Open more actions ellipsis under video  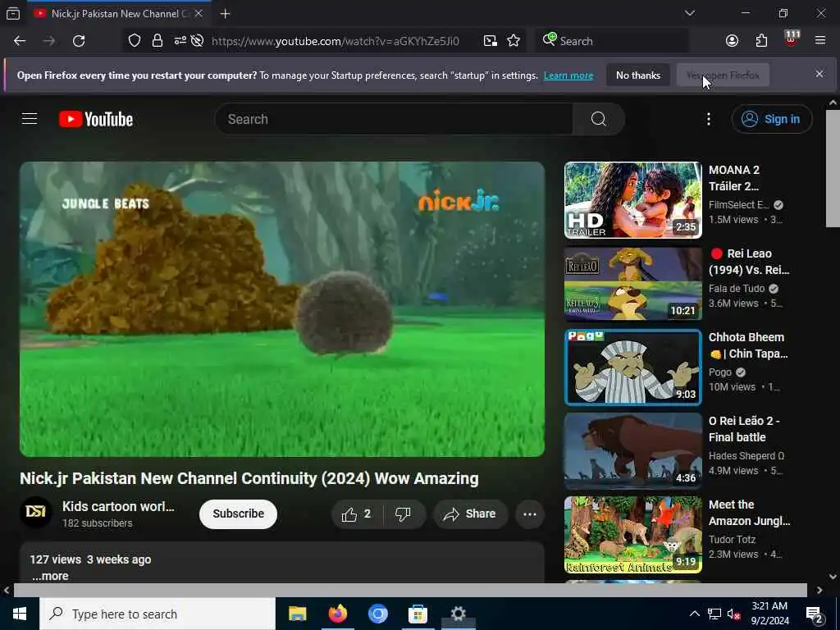pos(530,514)
